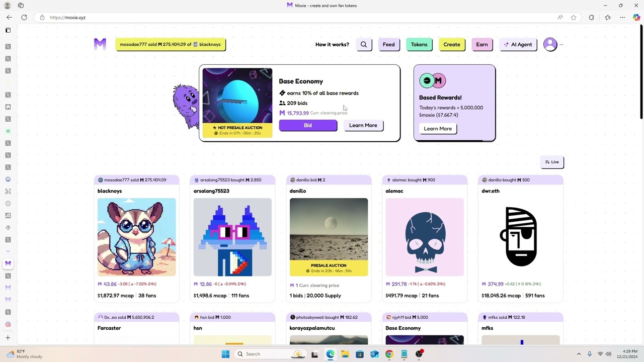The width and height of the screenshot is (644, 362).
Task: Open dwr.eth token image
Action: tap(521, 237)
